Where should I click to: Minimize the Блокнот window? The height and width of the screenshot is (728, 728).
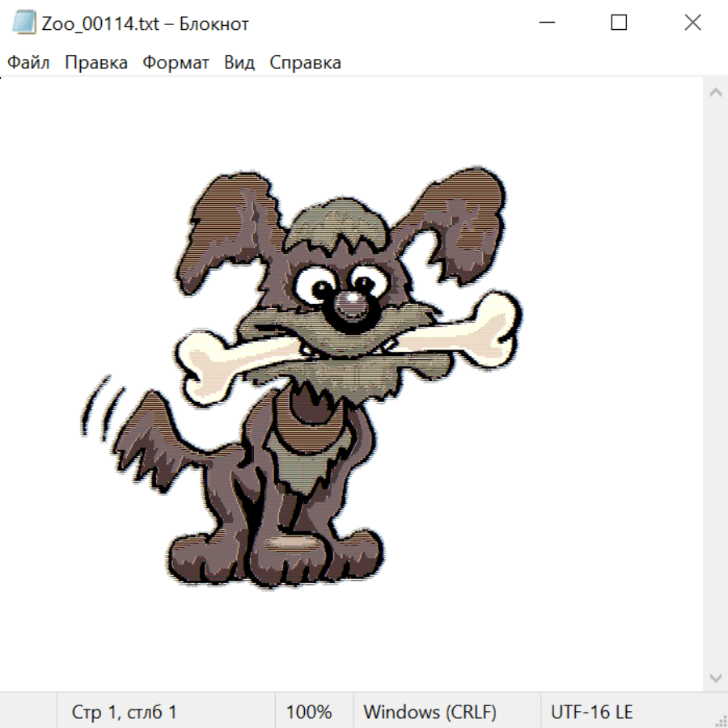[546, 23]
